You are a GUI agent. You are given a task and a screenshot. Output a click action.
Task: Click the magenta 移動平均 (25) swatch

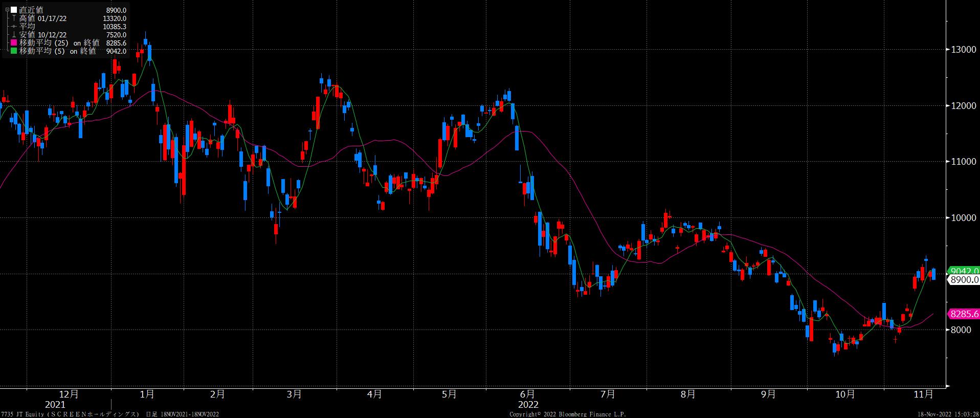tap(14, 43)
